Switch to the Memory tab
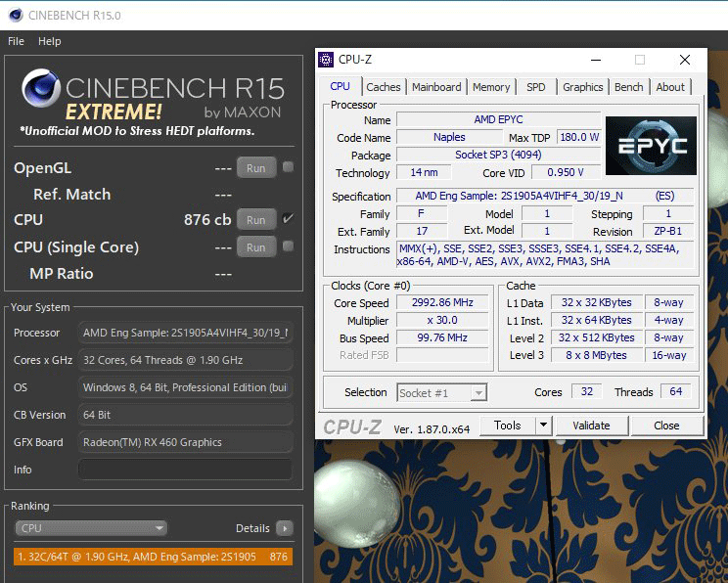Viewport: 728px width, 583px height. [x=491, y=87]
